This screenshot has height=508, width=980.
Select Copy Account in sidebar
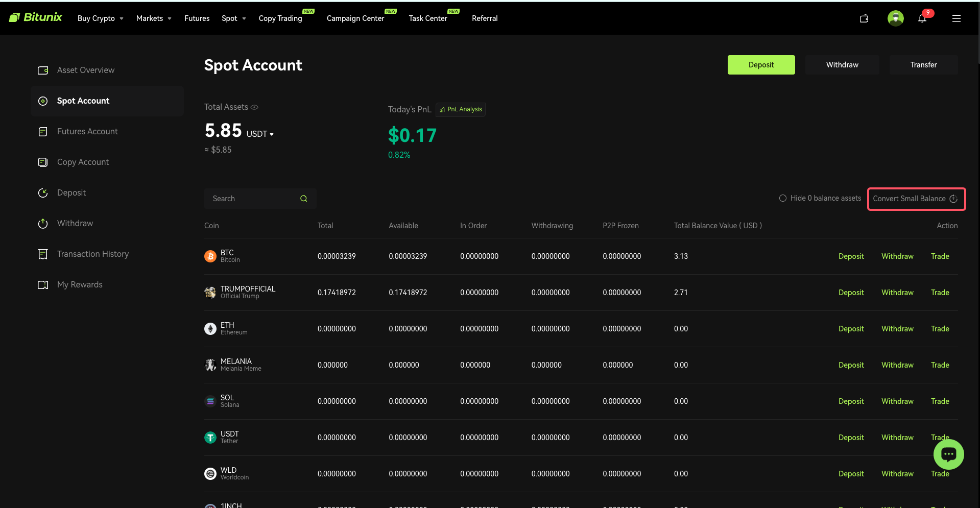click(x=107, y=162)
